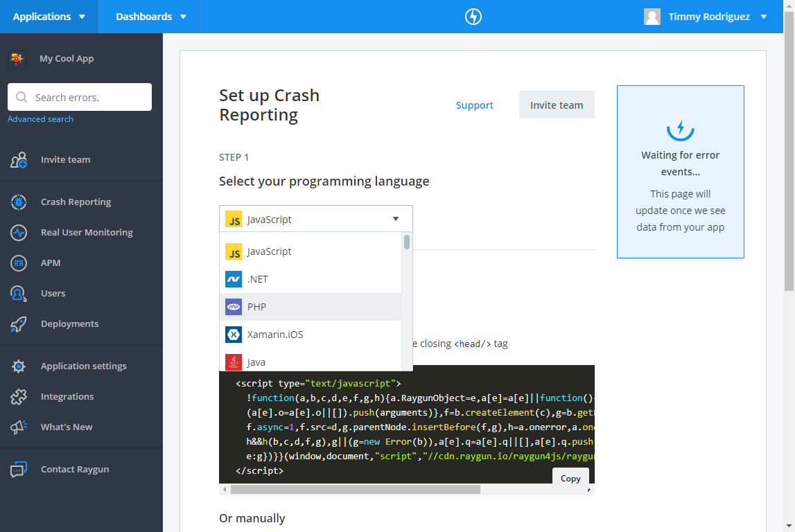This screenshot has width=795, height=532.
Task: Select Invite team in the sidebar
Action: tap(81, 159)
